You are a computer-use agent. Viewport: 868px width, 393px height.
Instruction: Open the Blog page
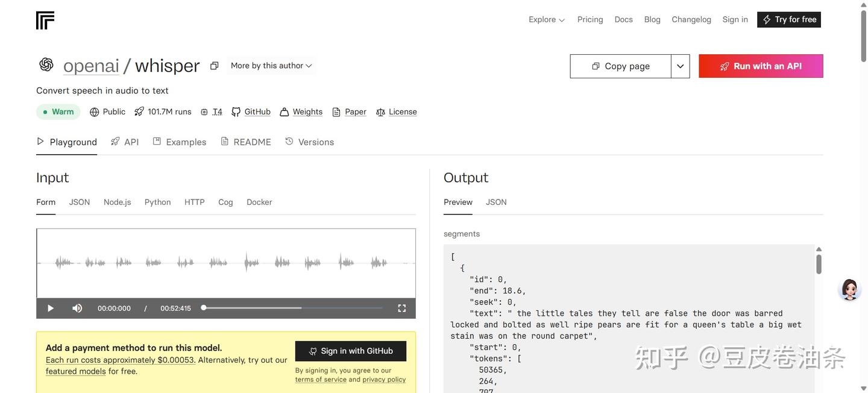(x=652, y=19)
